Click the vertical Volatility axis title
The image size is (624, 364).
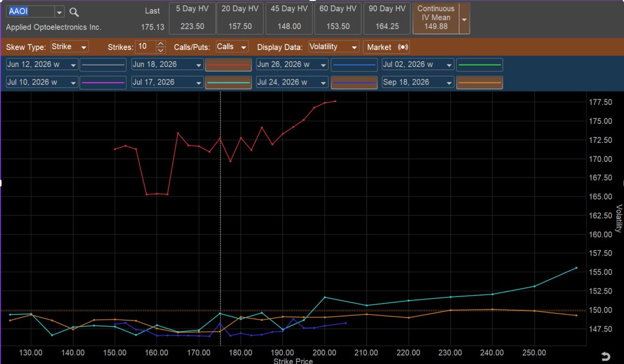(619, 218)
